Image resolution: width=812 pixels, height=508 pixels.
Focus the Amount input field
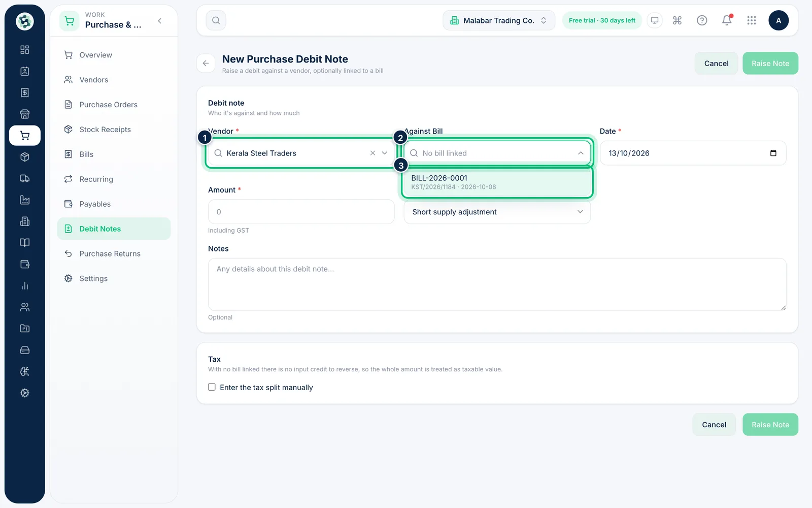coord(301,212)
